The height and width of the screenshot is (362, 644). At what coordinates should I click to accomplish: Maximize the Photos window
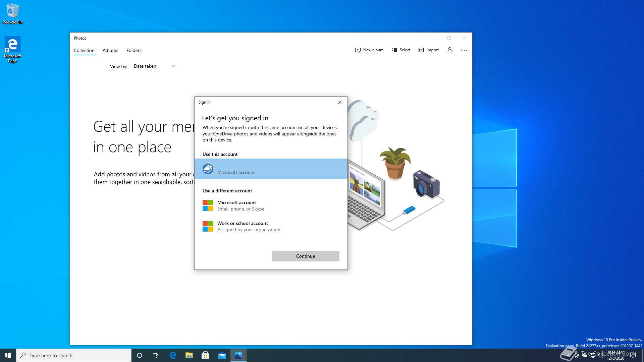pyautogui.click(x=449, y=38)
